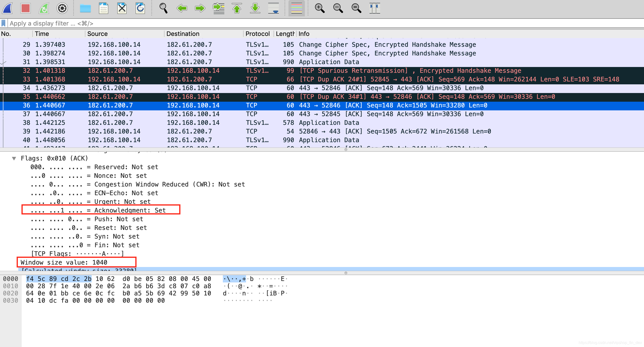Toggle packet list colorize rules button
This screenshot has width=644, height=347.
(296, 8)
